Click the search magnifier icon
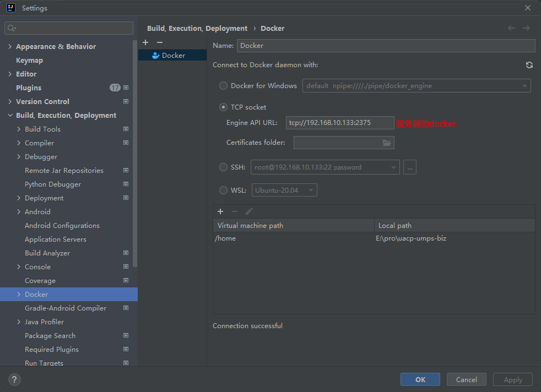Image resolution: width=541 pixels, height=392 pixels. [12, 28]
